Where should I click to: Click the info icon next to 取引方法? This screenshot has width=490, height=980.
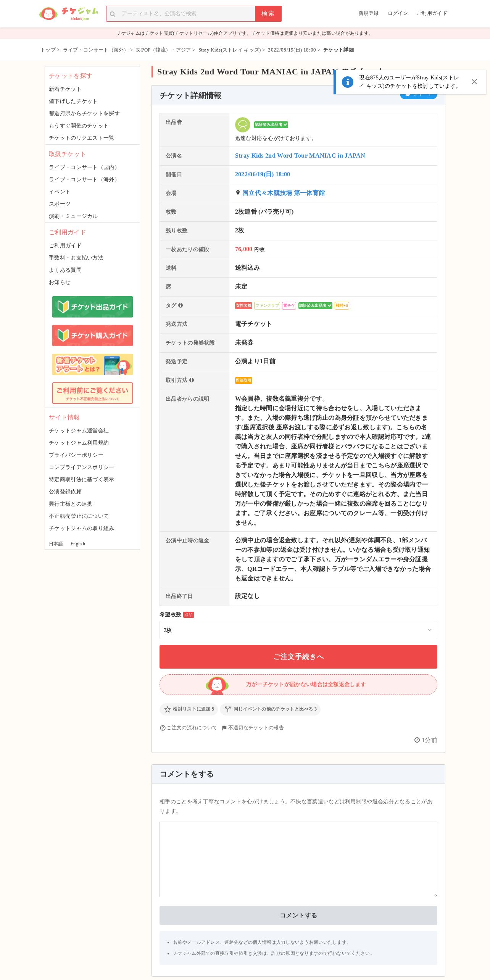[x=192, y=380]
